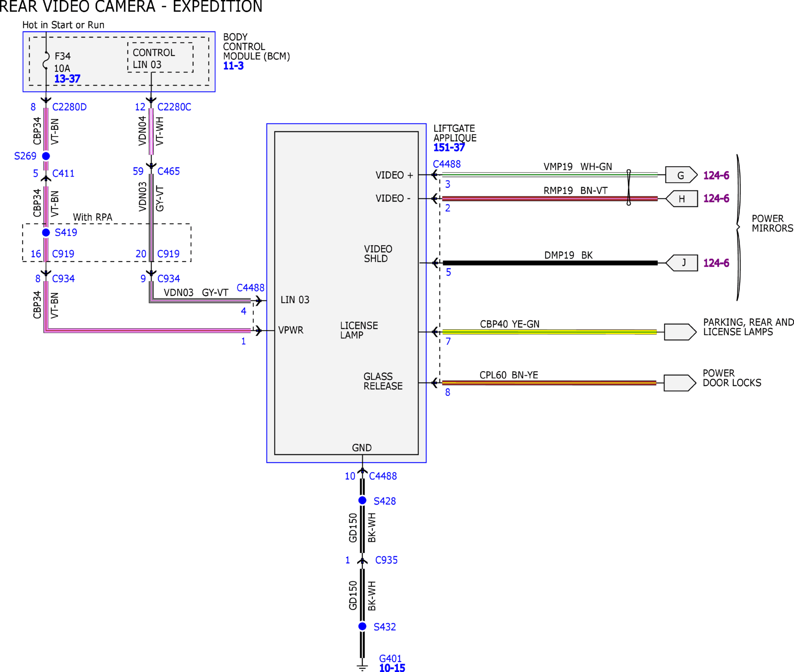This screenshot has height=672, width=794.
Task: Open the 124-6 link beside connector H
Action: 716,199
